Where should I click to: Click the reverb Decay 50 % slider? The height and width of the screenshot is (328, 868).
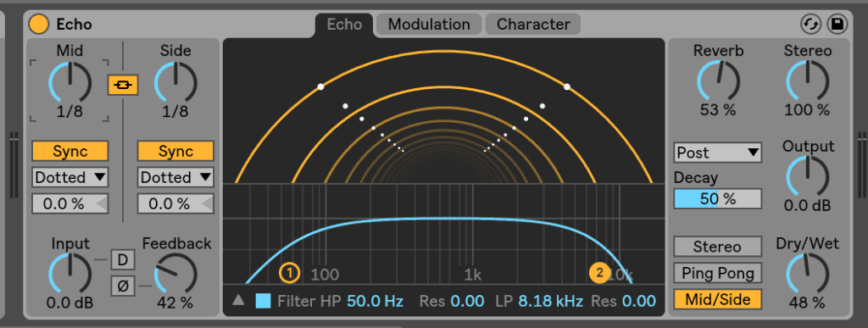[717, 198]
